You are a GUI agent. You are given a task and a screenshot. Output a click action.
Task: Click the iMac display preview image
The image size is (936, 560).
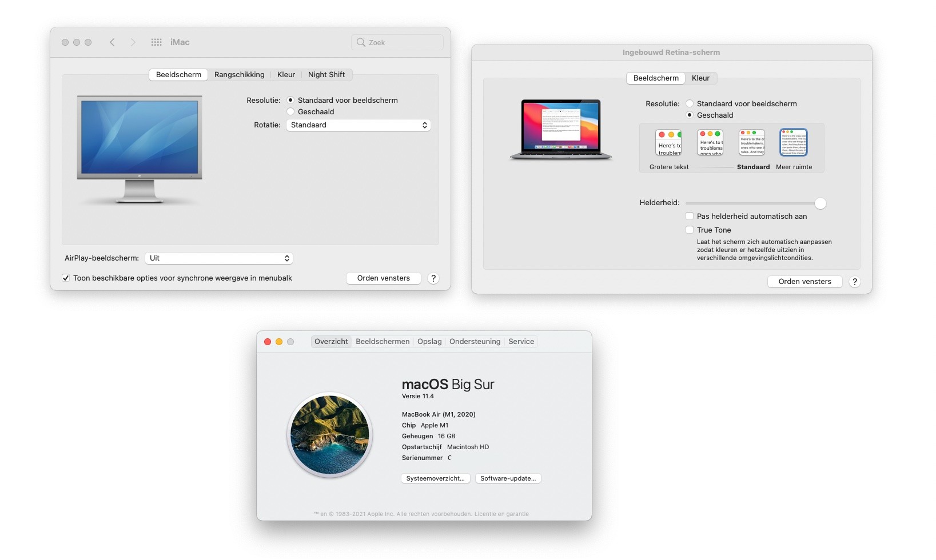[140, 150]
